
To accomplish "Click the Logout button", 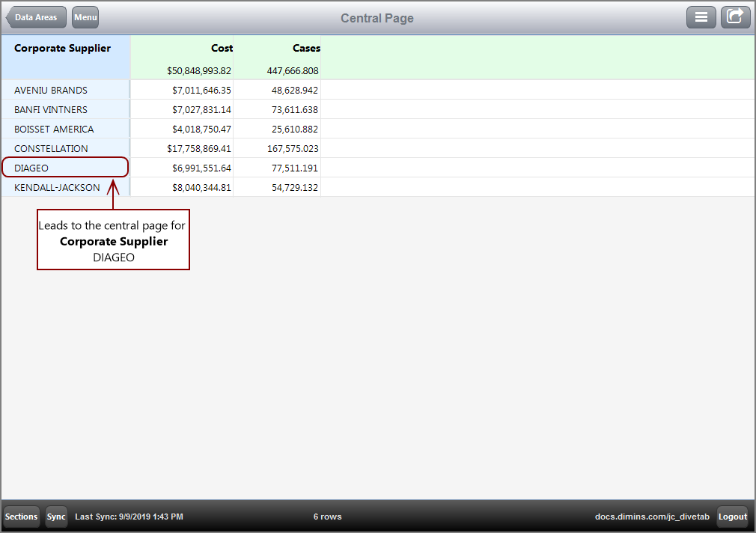I will pyautogui.click(x=732, y=517).
